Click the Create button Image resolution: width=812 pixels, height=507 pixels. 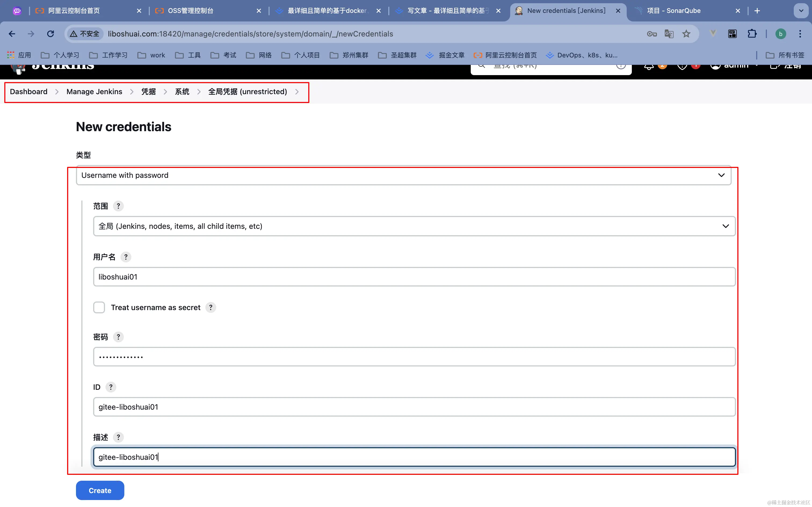(100, 490)
